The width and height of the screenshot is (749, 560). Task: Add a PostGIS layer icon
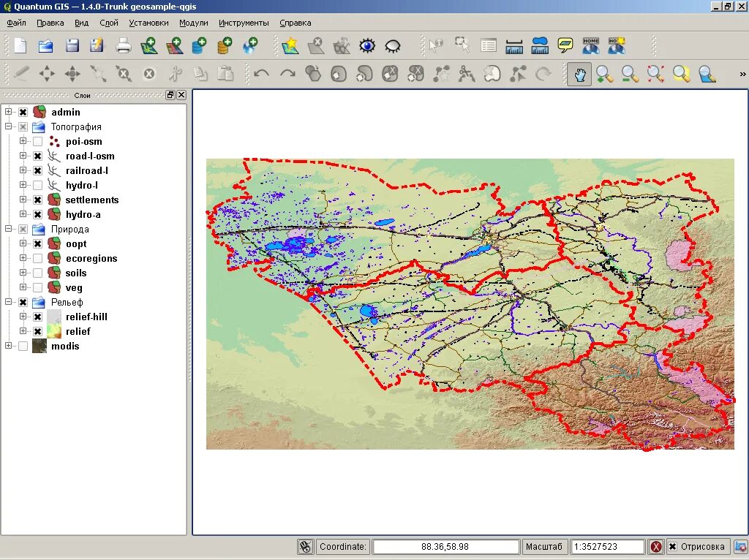pos(199,46)
